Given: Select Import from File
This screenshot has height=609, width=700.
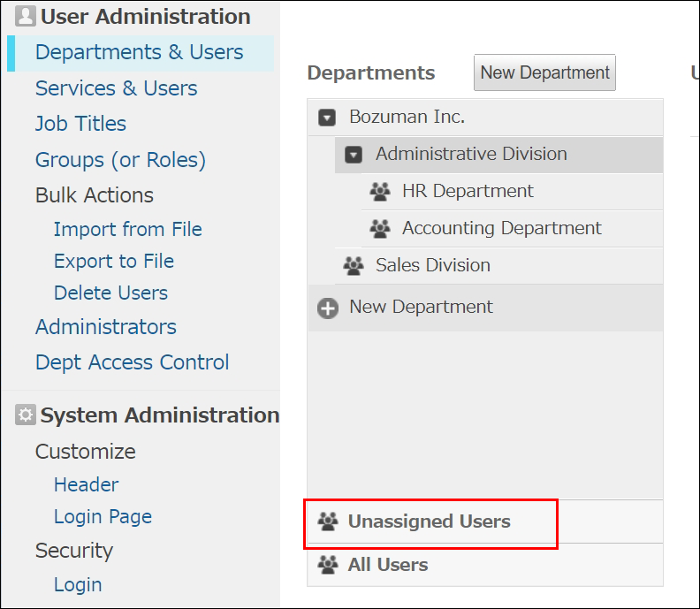Looking at the screenshot, I should pyautogui.click(x=127, y=229).
